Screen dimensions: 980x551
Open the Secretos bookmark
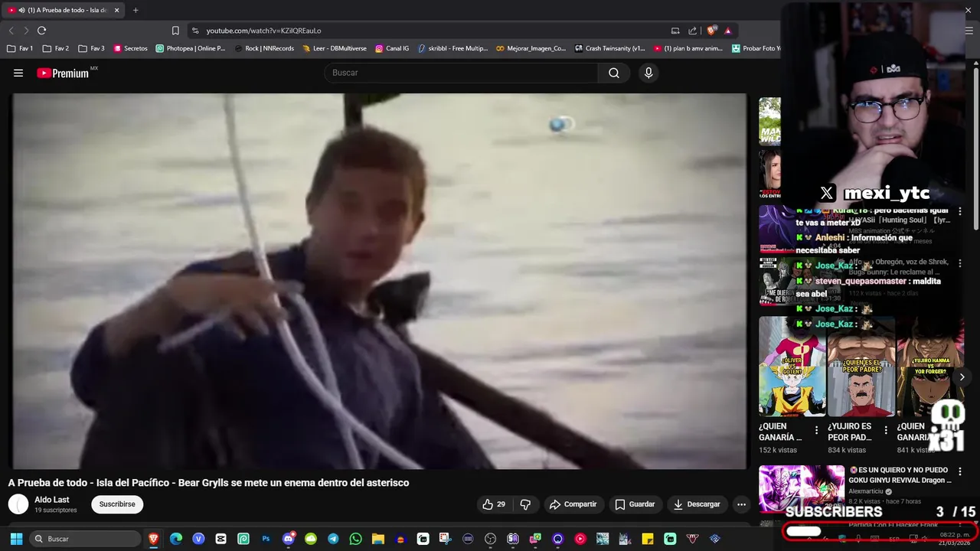click(x=130, y=48)
